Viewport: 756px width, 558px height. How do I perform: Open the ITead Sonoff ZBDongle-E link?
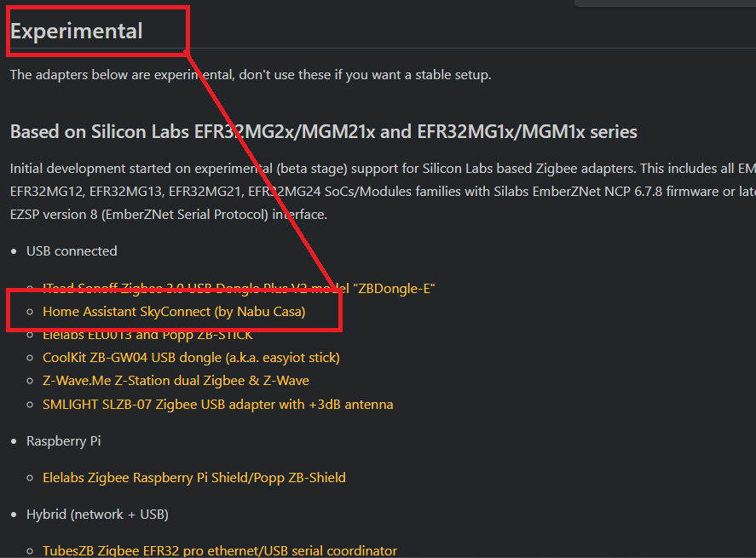(x=239, y=289)
